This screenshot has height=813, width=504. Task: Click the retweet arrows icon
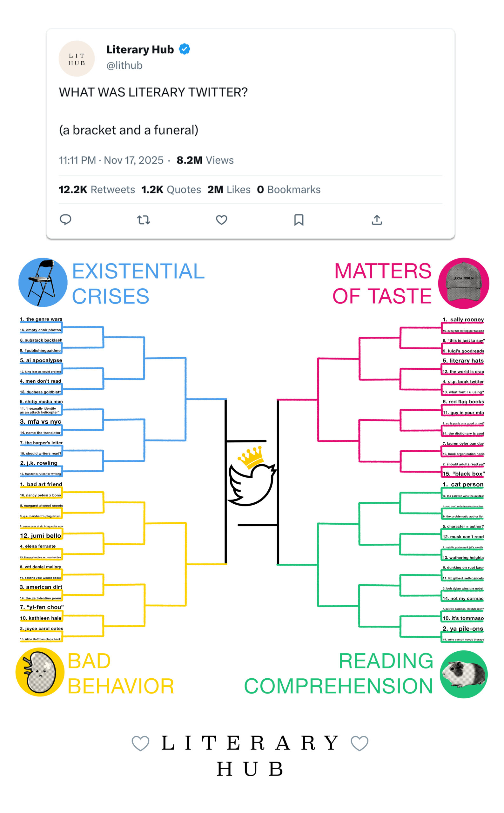143,220
